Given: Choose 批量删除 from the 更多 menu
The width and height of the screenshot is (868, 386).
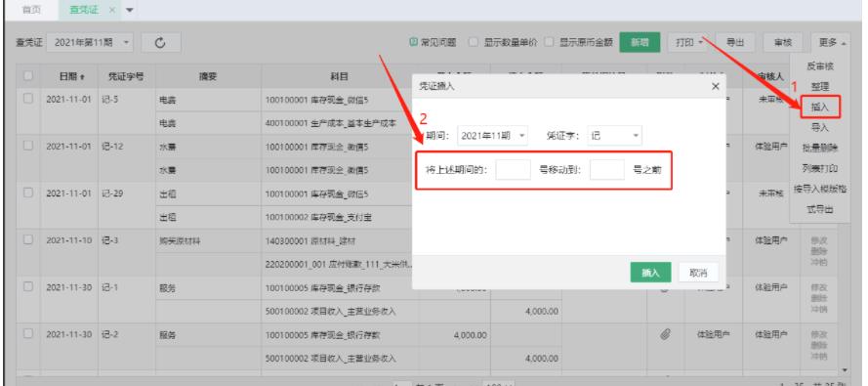Looking at the screenshot, I should click(x=820, y=149).
